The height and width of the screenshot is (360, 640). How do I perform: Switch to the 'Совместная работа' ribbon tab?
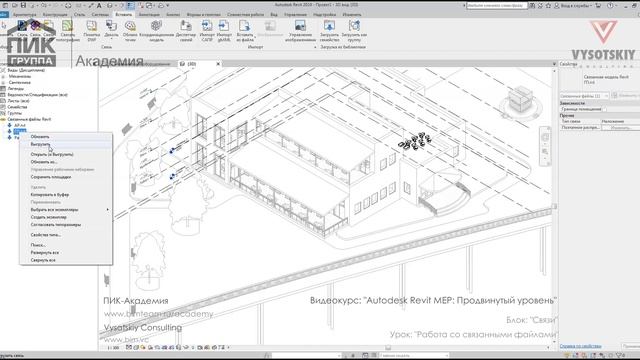pyautogui.click(x=245, y=15)
